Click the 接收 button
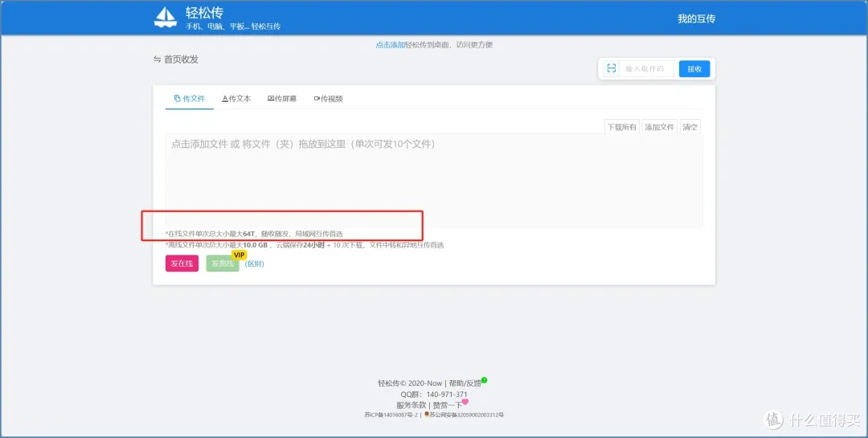868x438 pixels. coord(694,68)
